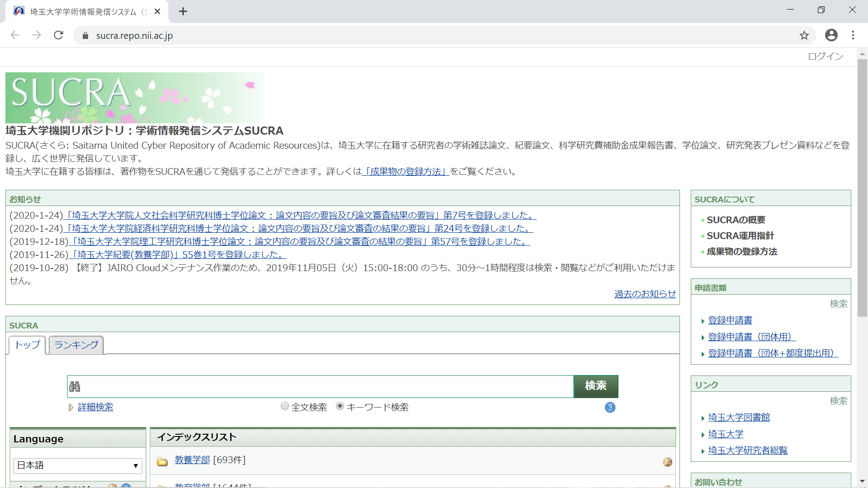Viewport: 868px width, 488px height.
Task: Open the Chrome profile account icon
Action: (831, 35)
